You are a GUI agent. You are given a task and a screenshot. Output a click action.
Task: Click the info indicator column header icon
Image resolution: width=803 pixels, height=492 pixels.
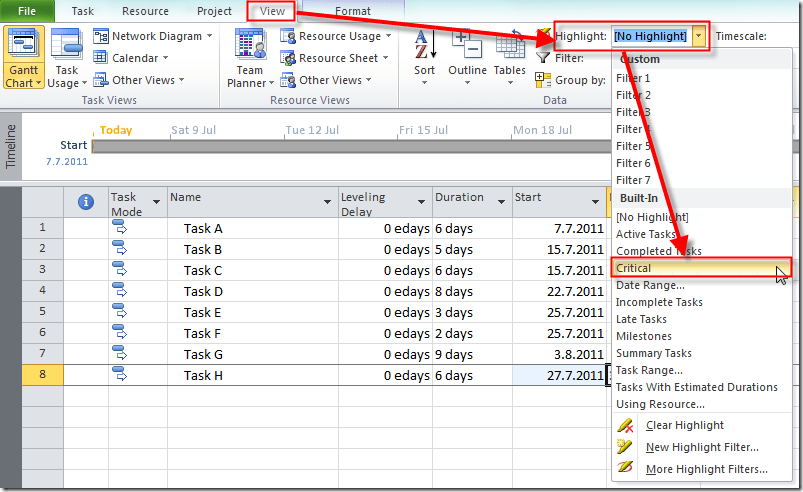point(86,201)
